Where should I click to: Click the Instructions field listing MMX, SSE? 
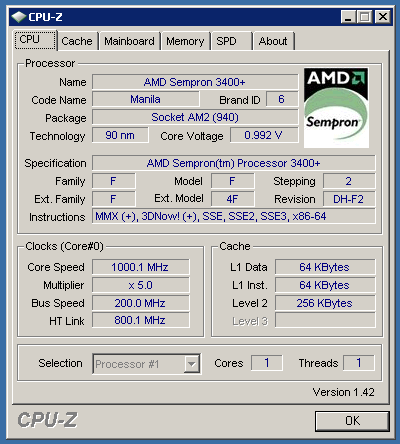(x=234, y=217)
